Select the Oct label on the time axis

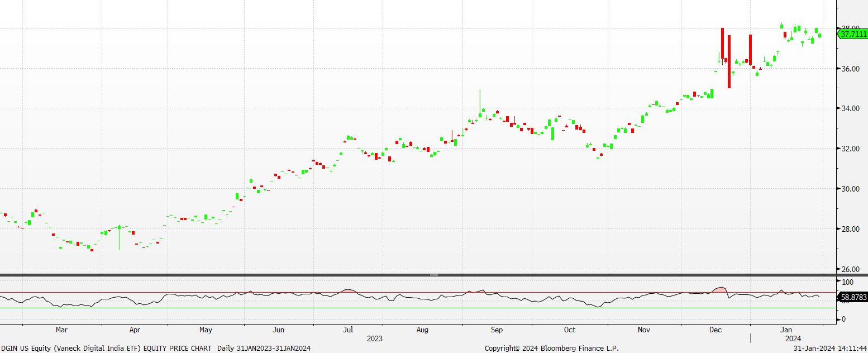pyautogui.click(x=570, y=330)
